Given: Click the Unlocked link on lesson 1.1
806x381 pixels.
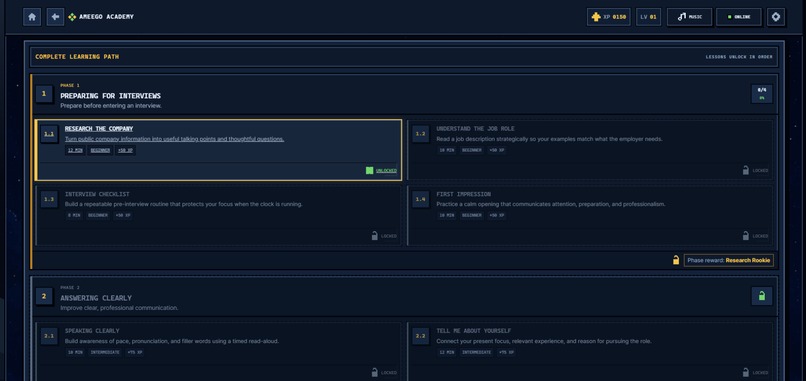Looking at the screenshot, I should pos(386,171).
